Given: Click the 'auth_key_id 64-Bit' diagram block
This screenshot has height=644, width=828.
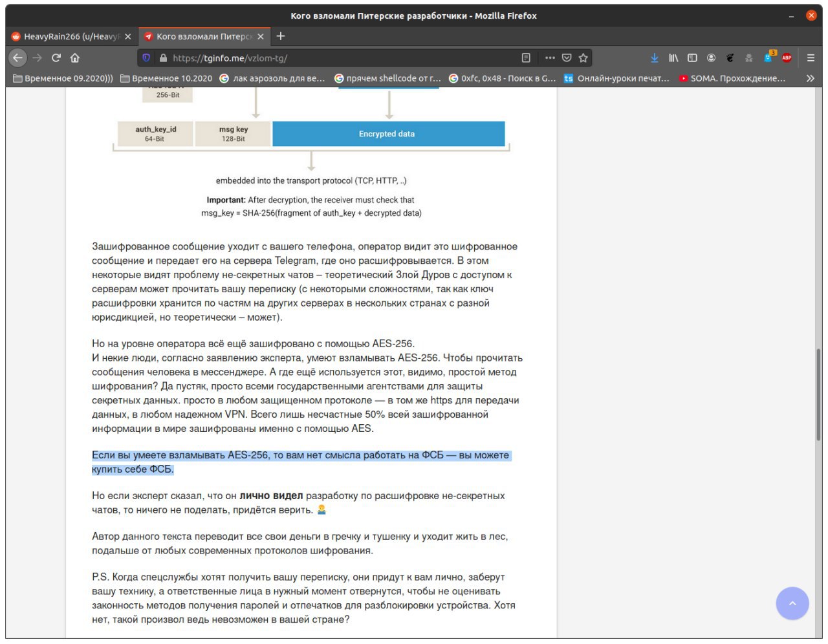Looking at the screenshot, I should (155, 134).
